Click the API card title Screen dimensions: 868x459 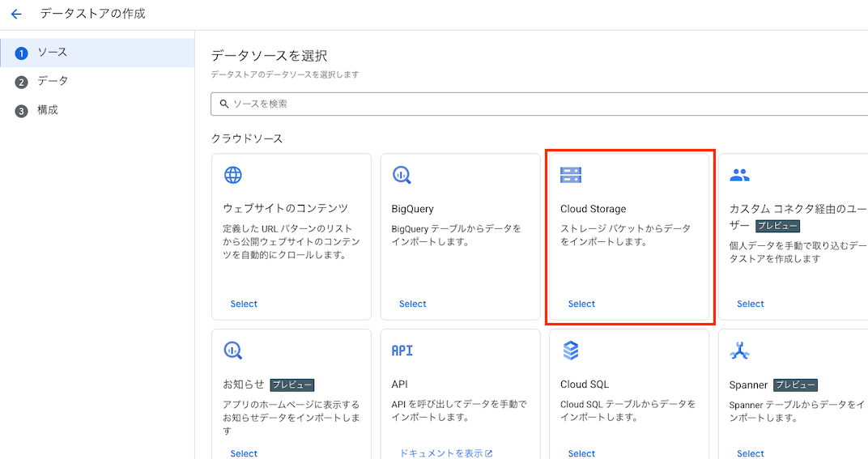[399, 385]
